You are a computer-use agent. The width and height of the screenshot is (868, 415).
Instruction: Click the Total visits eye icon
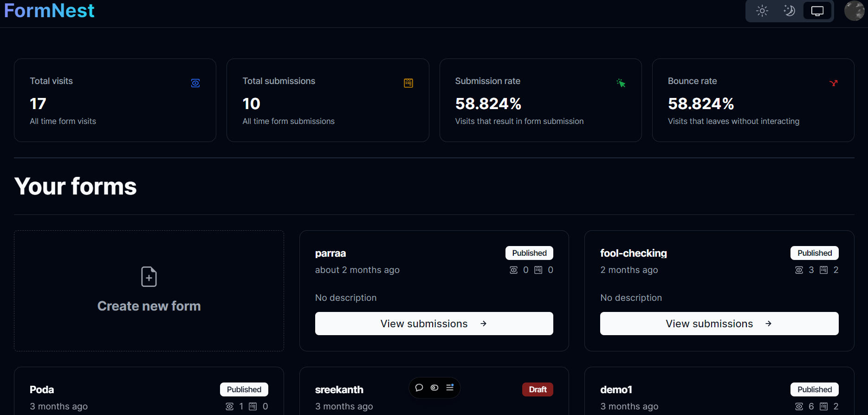click(195, 83)
